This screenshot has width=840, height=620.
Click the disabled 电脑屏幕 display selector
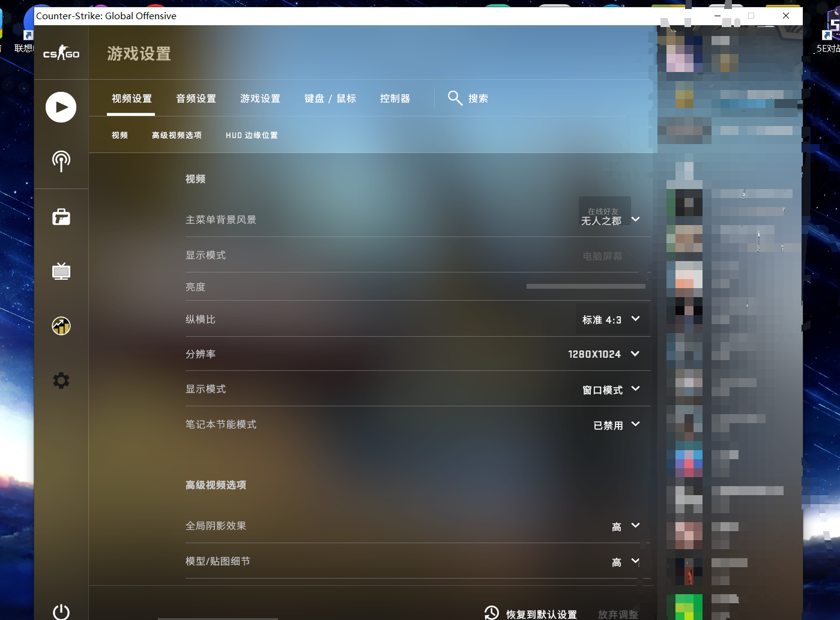[603, 256]
